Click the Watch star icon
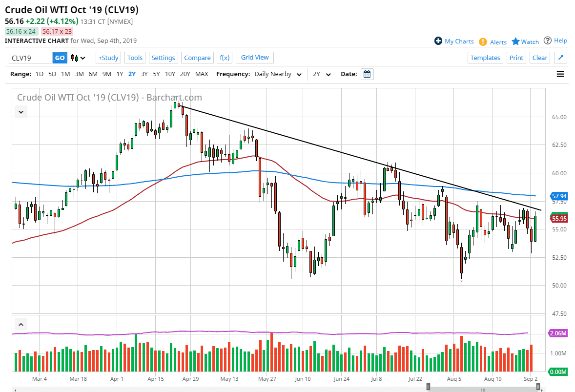This screenshot has width=575, height=392. (515, 41)
